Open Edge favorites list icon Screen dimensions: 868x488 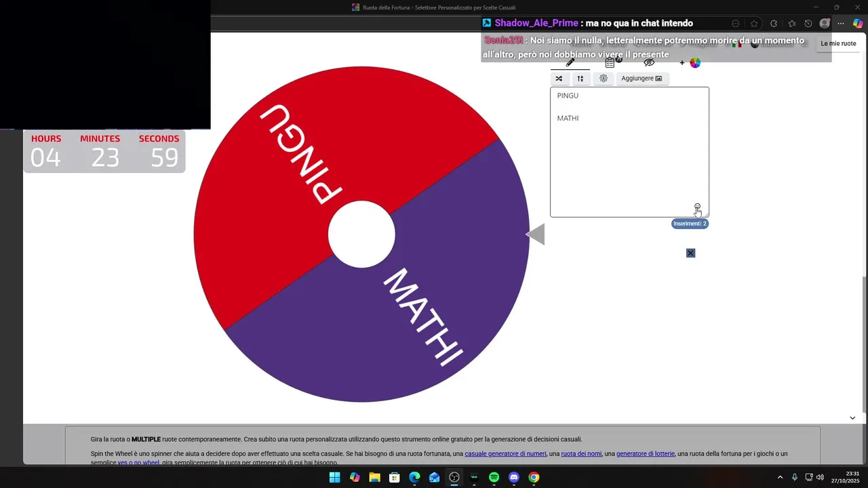(x=791, y=23)
